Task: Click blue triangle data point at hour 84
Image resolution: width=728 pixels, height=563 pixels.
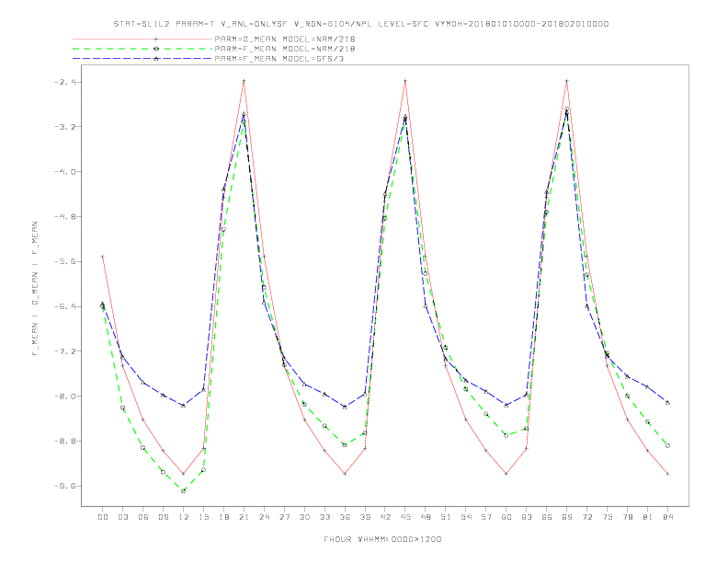Action: point(667,402)
